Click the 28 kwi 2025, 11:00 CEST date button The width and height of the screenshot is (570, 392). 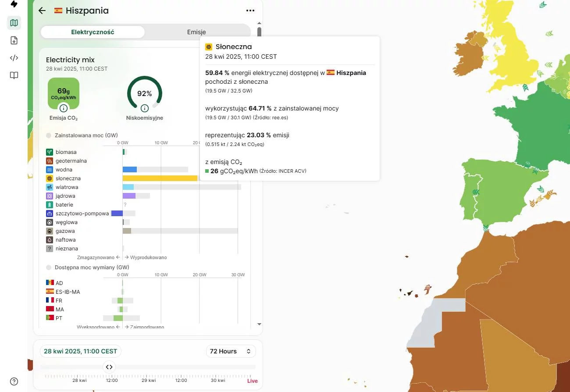pyautogui.click(x=81, y=351)
